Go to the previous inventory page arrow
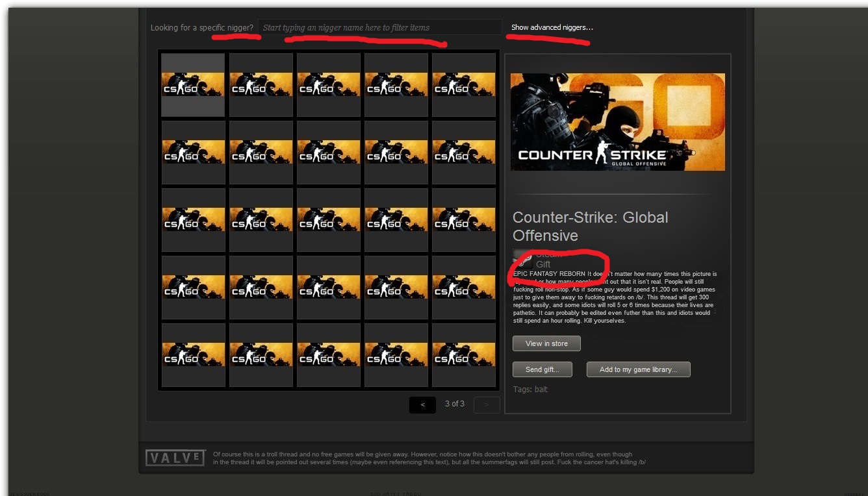The width and height of the screenshot is (868, 496). click(x=422, y=404)
